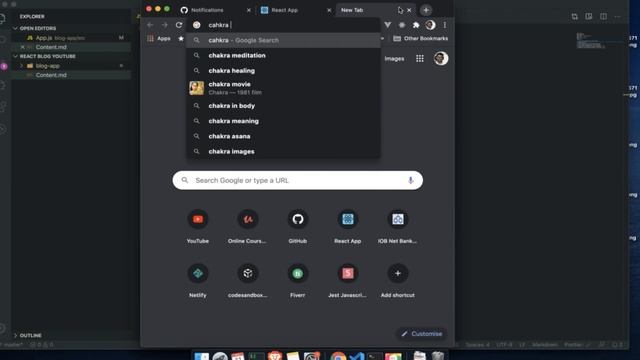Screen dimensions: 640x360
Task: Click the Chrome profile avatar in toolbar
Action: pyautogui.click(x=430, y=25)
